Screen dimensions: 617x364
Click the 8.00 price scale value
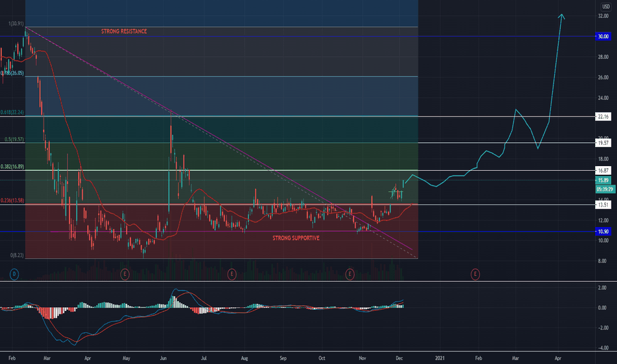[602, 261]
